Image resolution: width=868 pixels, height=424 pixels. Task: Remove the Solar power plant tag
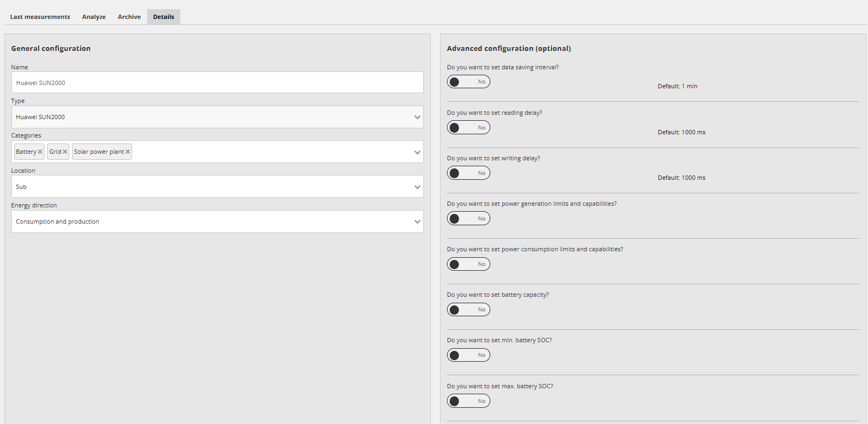(x=128, y=152)
